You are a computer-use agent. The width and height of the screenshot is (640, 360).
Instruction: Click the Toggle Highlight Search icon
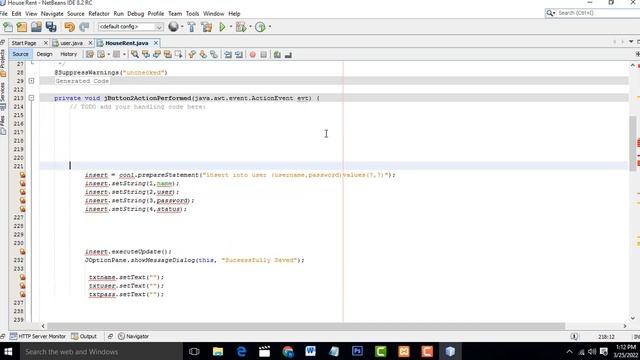point(168,54)
